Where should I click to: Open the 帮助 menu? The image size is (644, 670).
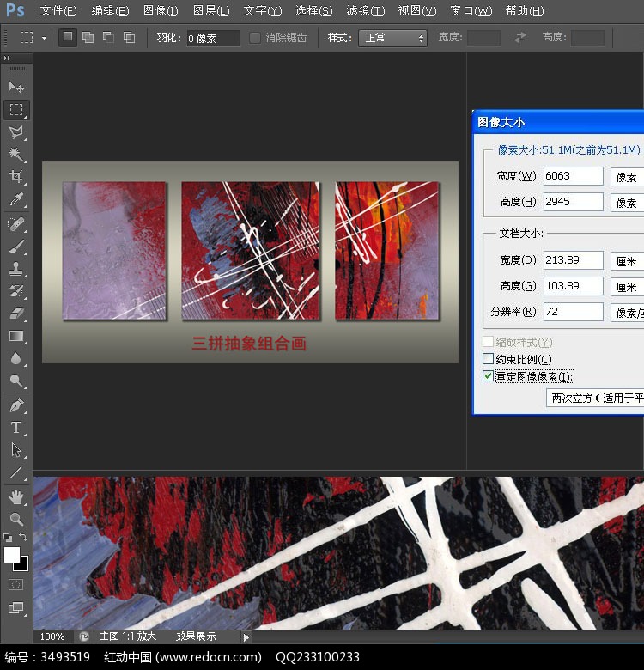(525, 10)
